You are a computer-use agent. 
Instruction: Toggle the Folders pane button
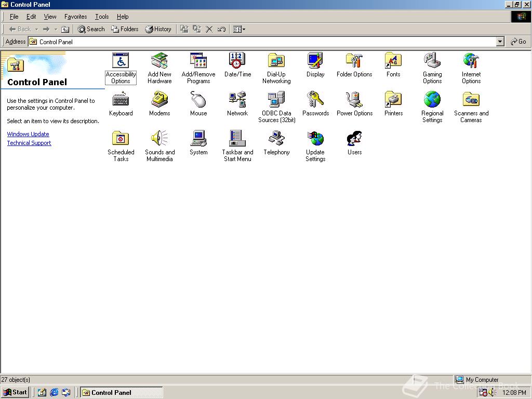[125, 29]
